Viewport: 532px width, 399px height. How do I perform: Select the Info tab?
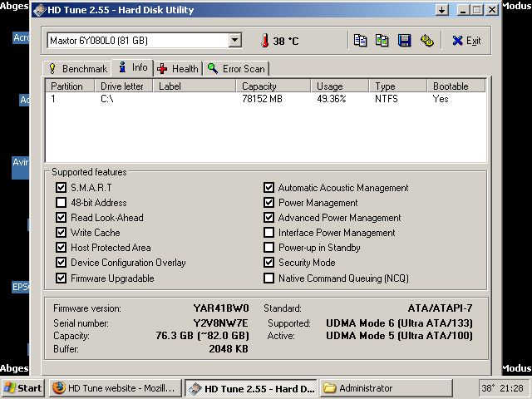133,67
